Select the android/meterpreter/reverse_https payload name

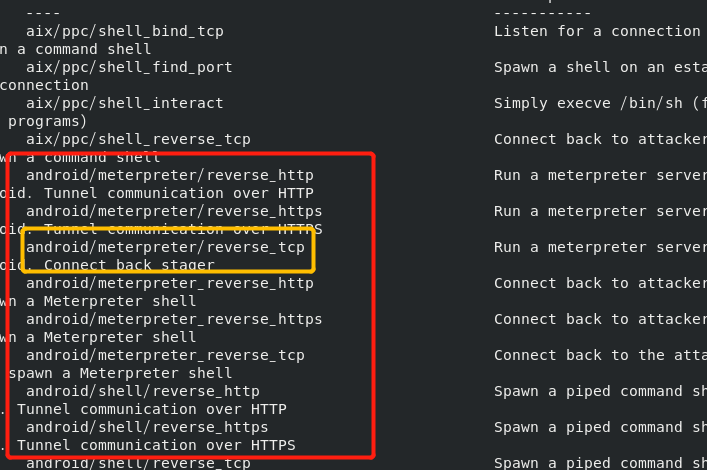[174, 211]
